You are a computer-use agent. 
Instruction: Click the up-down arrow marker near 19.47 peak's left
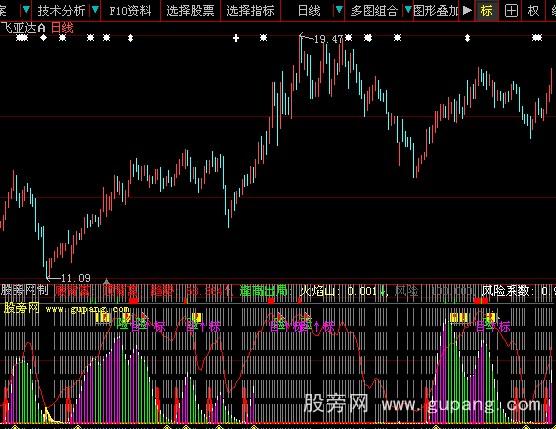click(130, 38)
